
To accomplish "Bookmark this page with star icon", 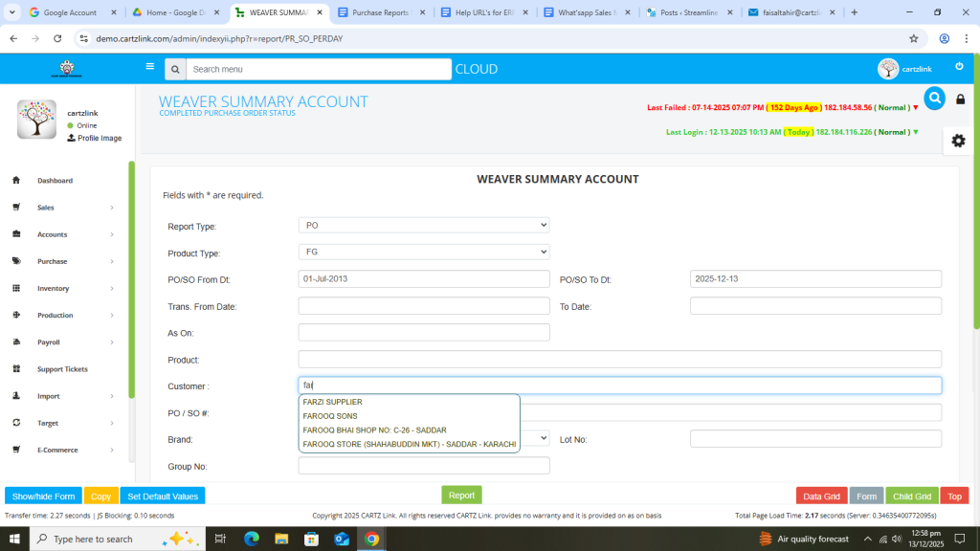I will point(914,38).
